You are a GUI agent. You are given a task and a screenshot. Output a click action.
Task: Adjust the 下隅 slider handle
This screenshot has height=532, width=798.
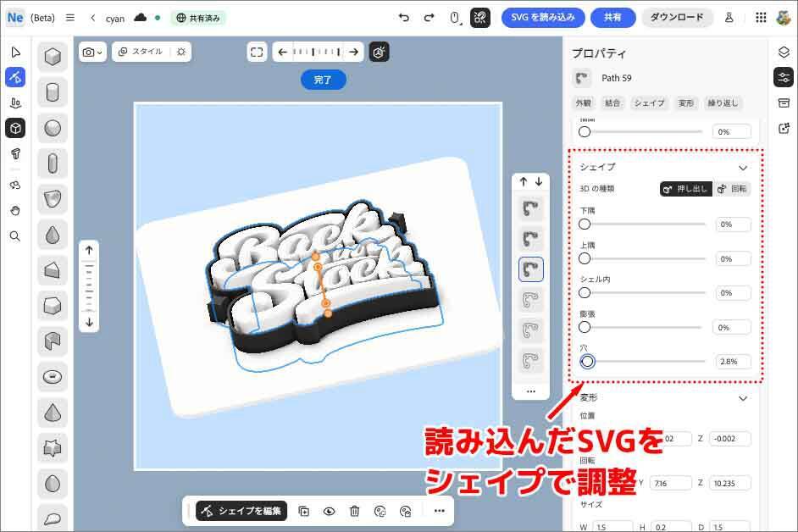click(x=585, y=224)
